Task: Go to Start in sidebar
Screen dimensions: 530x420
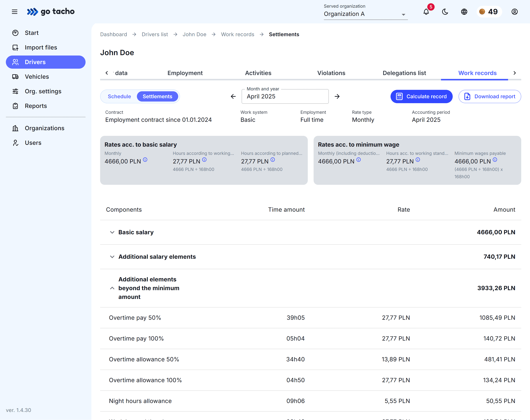Action: [46, 33]
